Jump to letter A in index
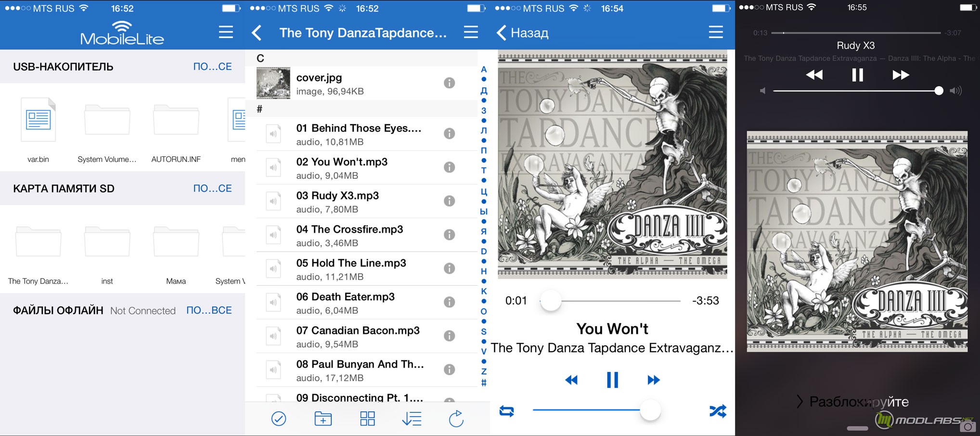980x436 pixels. tap(484, 70)
